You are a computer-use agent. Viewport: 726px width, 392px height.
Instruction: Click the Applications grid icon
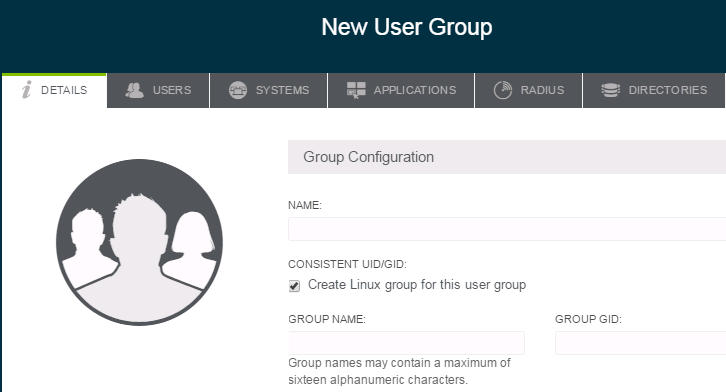coord(356,90)
